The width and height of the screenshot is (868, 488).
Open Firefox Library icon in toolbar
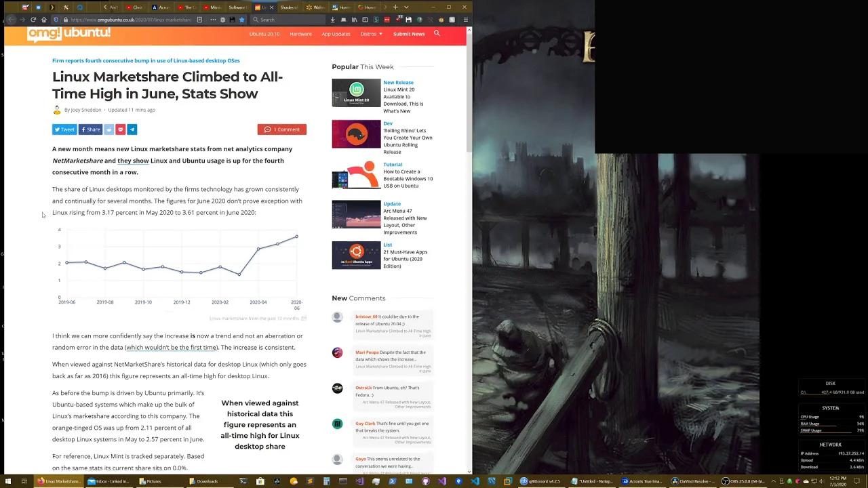(354, 20)
